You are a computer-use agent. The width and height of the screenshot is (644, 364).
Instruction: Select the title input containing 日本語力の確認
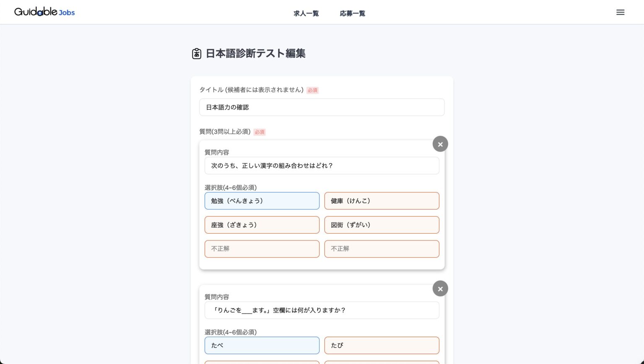322,107
